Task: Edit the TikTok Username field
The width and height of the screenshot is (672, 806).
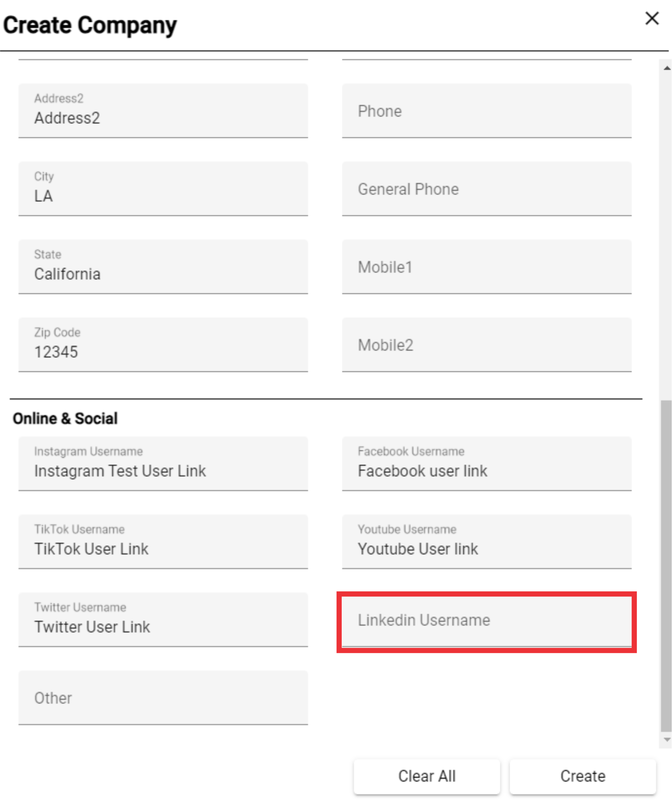Action: coord(163,542)
